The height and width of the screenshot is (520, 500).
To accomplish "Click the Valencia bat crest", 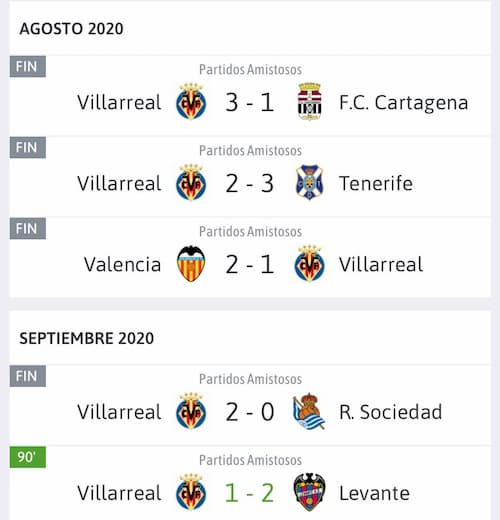I will point(191,264).
